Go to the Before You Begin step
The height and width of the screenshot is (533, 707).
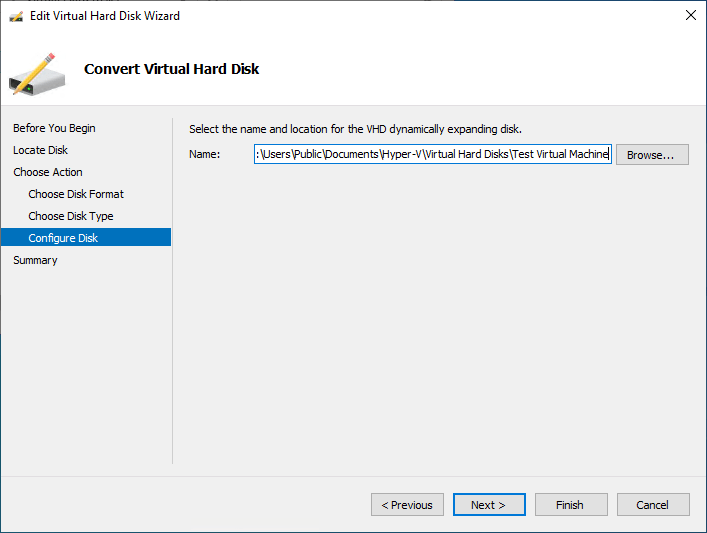[54, 128]
